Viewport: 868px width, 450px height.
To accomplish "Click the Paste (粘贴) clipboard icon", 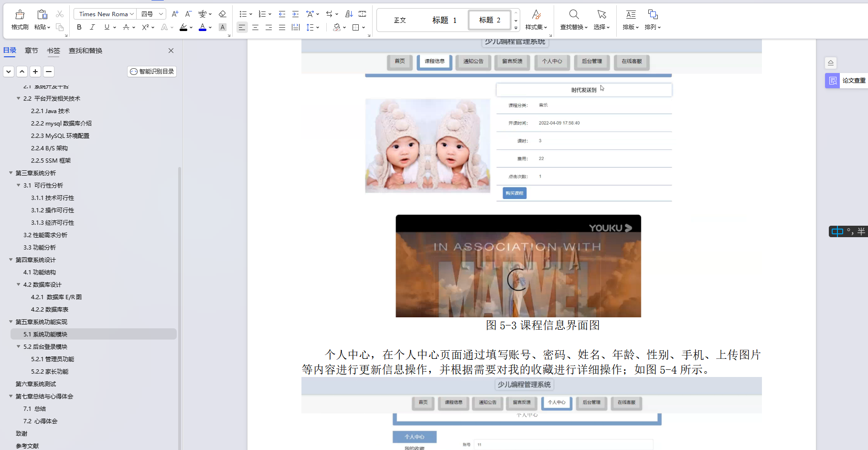I will tap(42, 15).
